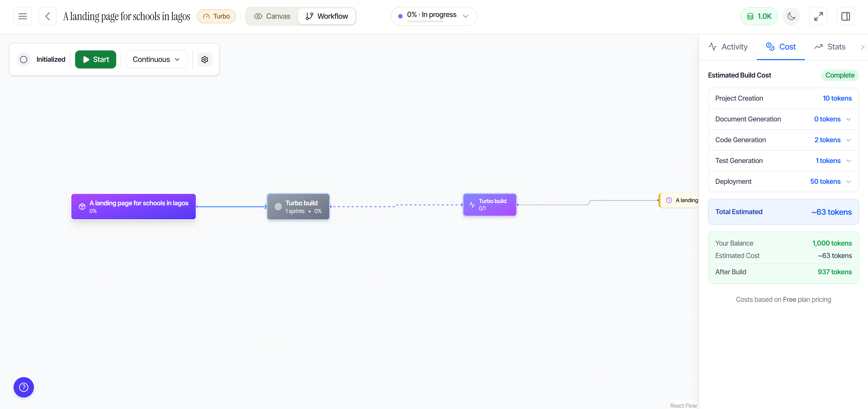Open the 0% In progress status dropdown

(434, 16)
